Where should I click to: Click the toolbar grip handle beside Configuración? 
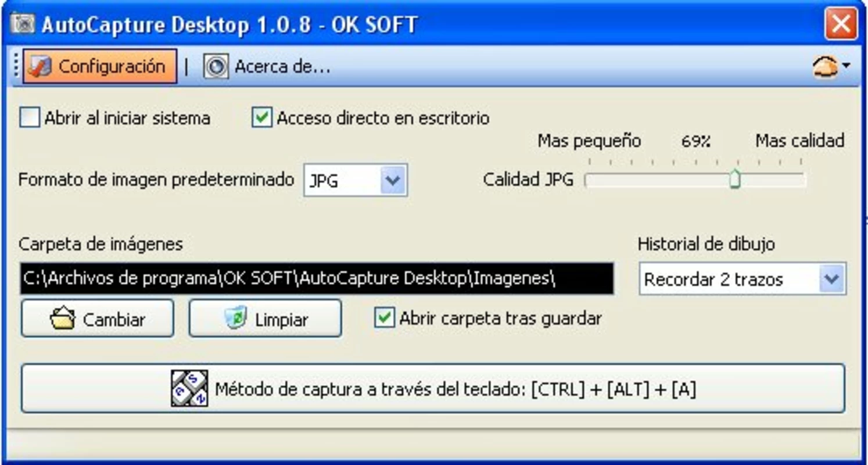(x=16, y=66)
